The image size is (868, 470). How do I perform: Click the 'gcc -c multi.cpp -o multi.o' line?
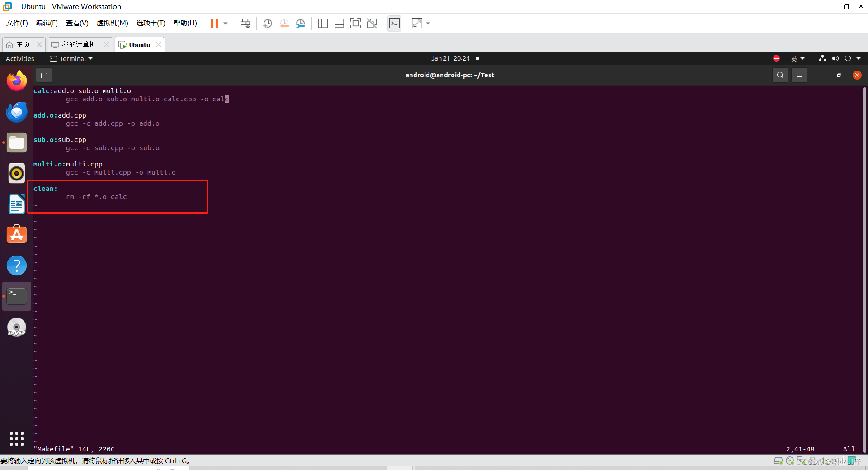pos(121,172)
